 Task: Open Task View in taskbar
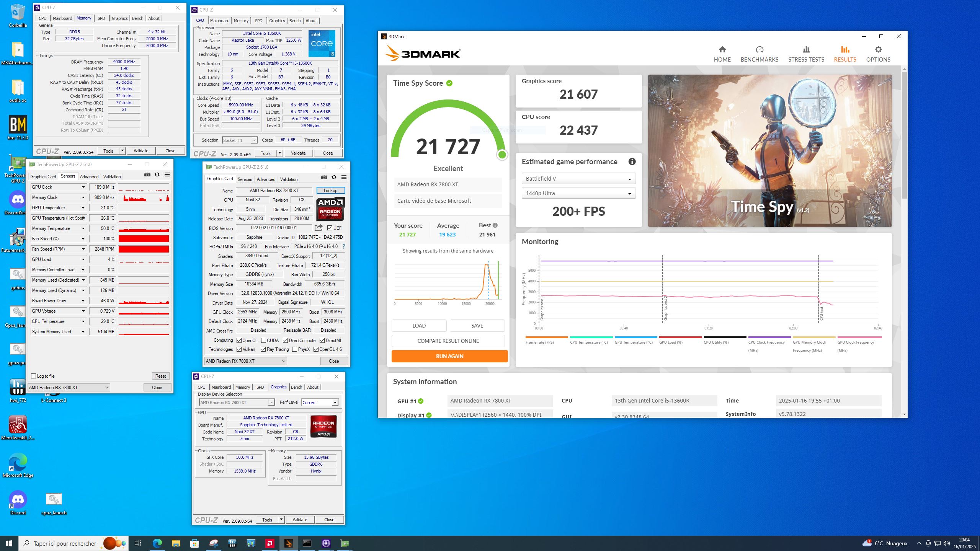coord(138,543)
